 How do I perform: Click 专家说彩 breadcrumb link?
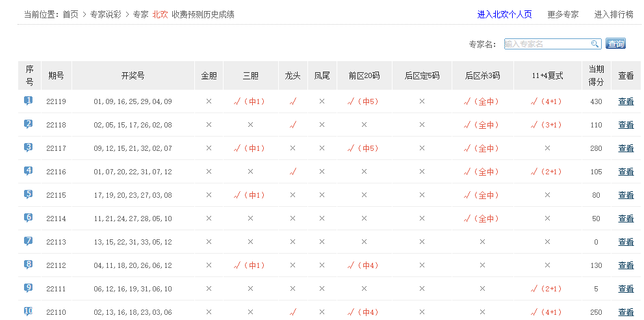[106, 14]
